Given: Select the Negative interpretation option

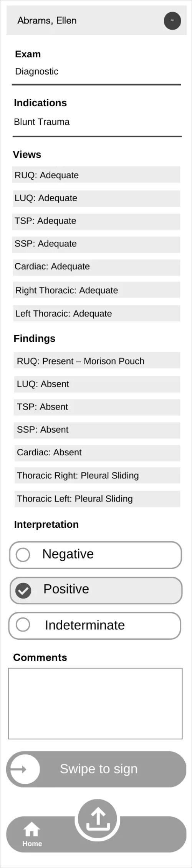Looking at the screenshot, I should coord(95,555).
